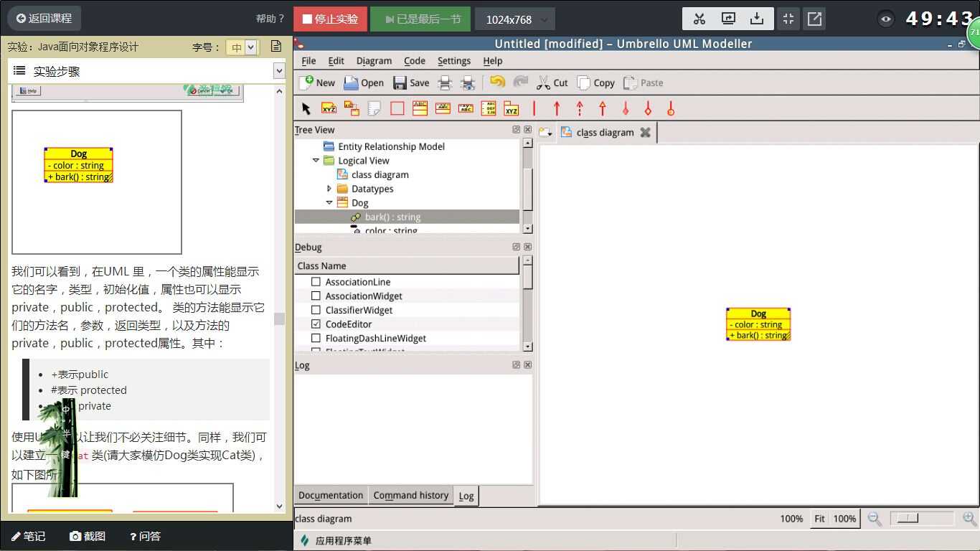Click the shrink fullscreen icon
Image resolution: width=980 pixels, height=551 pixels.
[788, 19]
